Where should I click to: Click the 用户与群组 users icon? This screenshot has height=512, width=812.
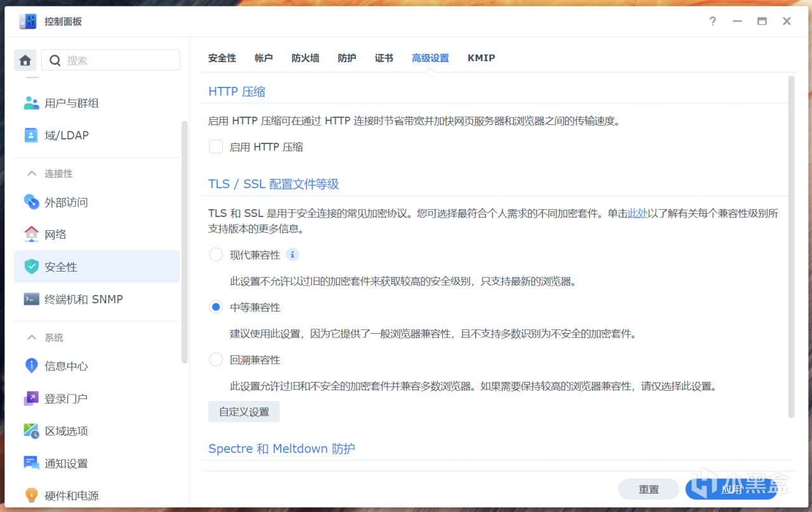click(x=31, y=103)
